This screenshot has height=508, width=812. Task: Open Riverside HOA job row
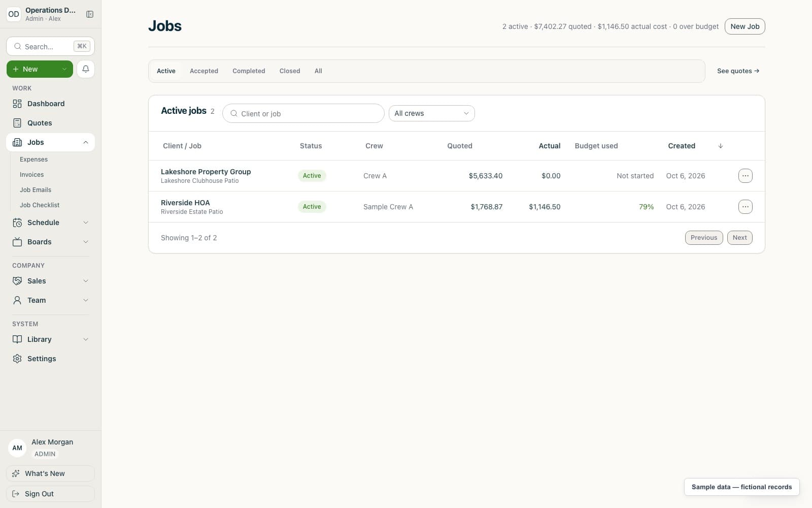click(456, 207)
